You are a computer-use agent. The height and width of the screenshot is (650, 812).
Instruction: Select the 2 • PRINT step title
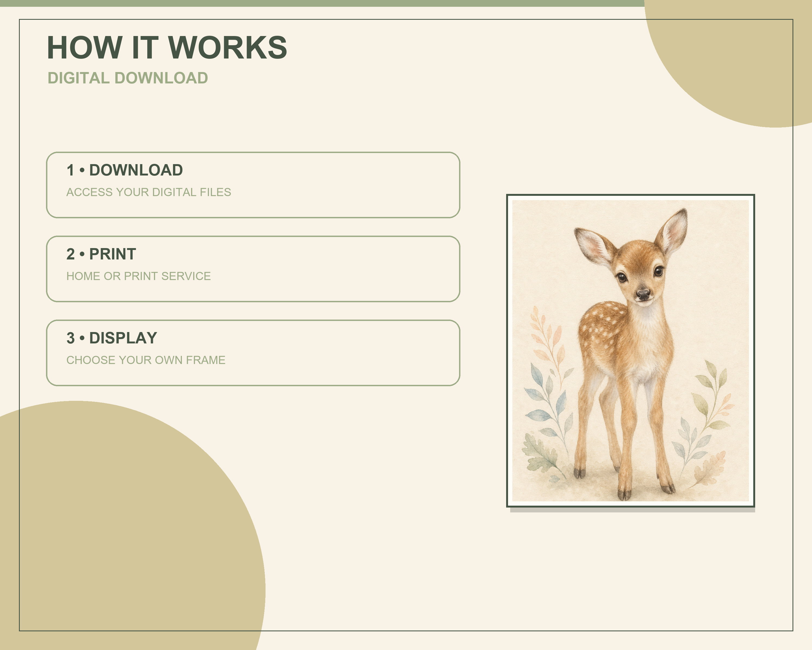(101, 254)
